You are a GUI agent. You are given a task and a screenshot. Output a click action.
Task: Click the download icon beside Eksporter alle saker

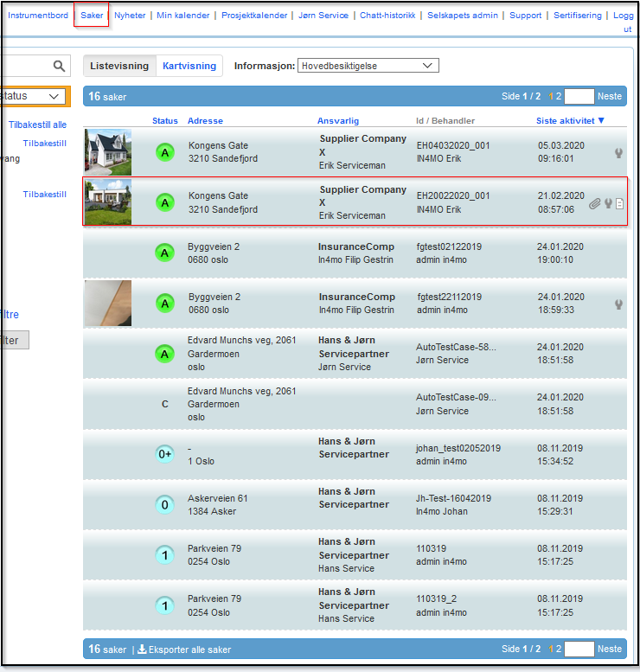click(142, 650)
